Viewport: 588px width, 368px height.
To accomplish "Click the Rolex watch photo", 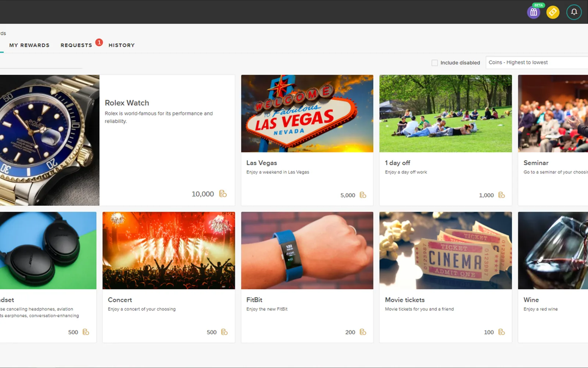I will click(50, 140).
